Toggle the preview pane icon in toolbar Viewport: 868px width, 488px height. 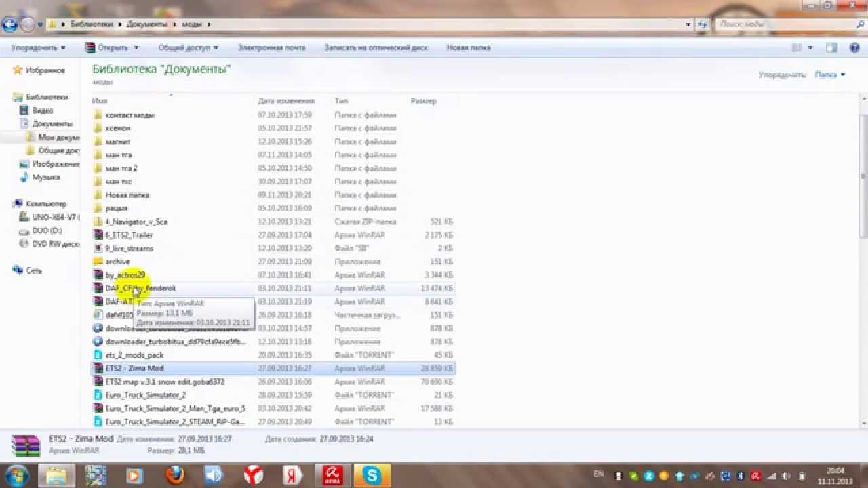coord(831,47)
